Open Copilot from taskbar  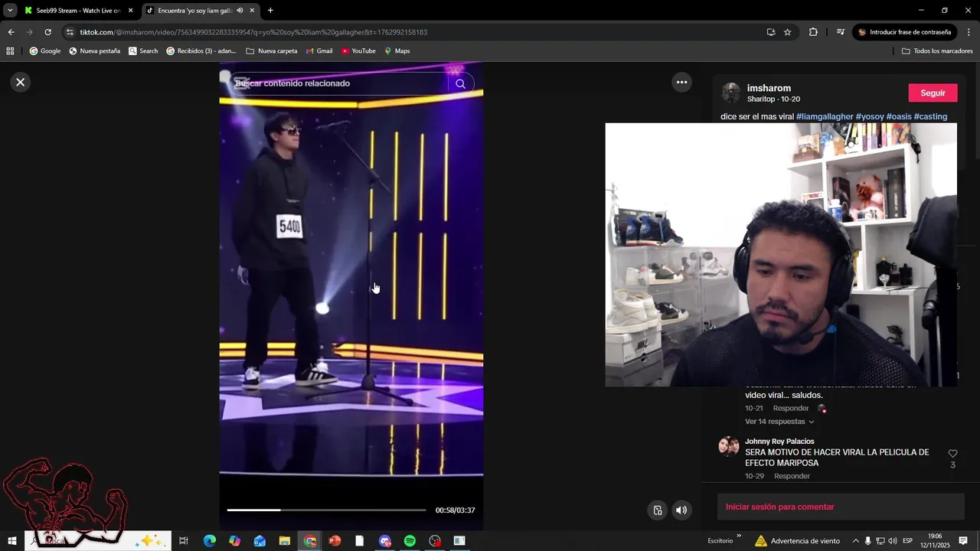pos(234,541)
